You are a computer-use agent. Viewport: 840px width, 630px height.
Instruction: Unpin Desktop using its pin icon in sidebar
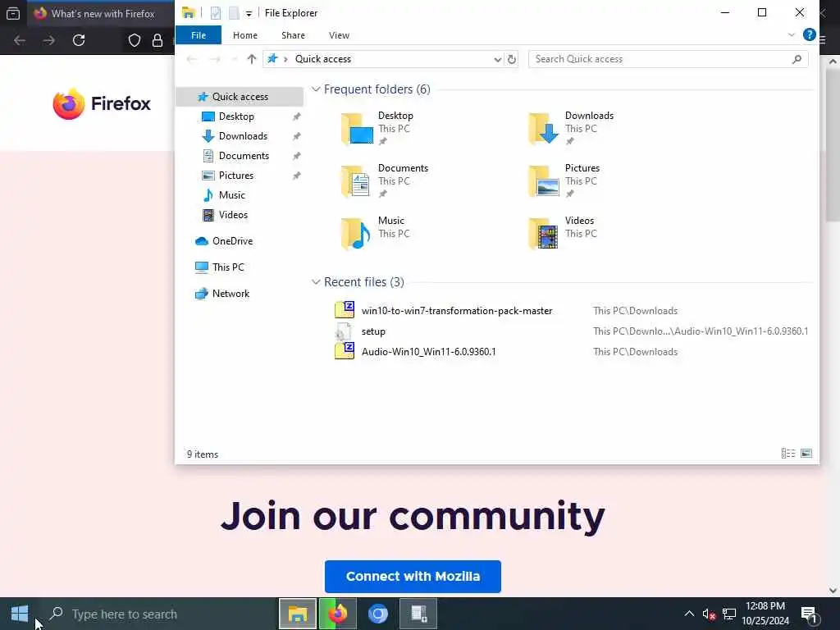coord(296,116)
